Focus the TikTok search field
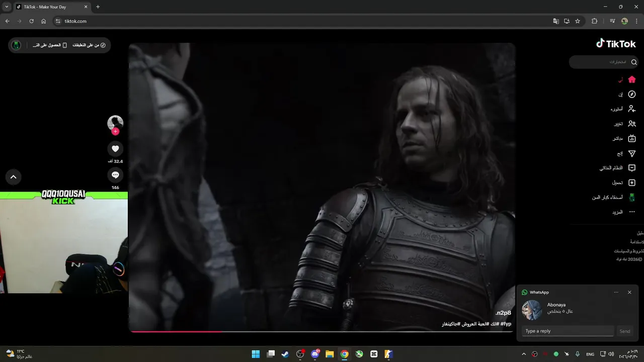 (x=604, y=62)
